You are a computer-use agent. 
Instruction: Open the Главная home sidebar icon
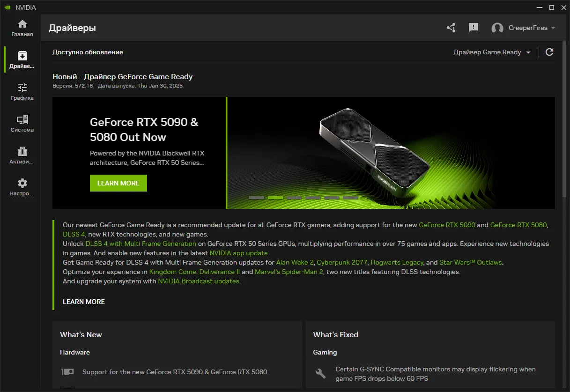pyautogui.click(x=22, y=28)
